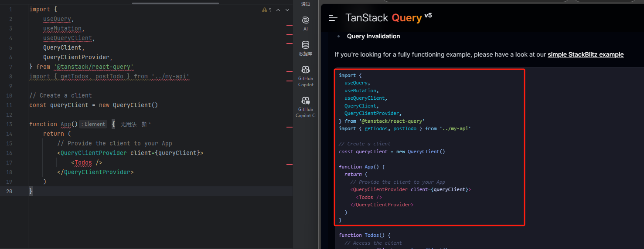Click the ': Element' inlay hint after App()

click(93, 124)
